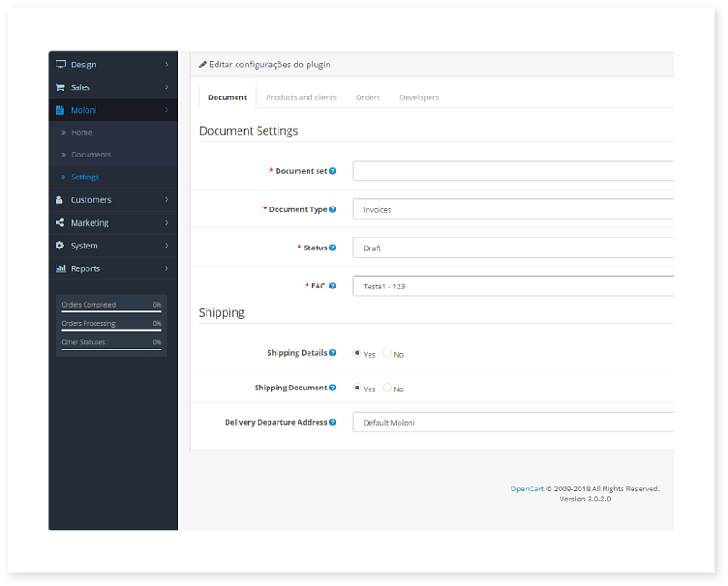Click the Document Settings heading
The image size is (728, 586).
pyautogui.click(x=248, y=131)
